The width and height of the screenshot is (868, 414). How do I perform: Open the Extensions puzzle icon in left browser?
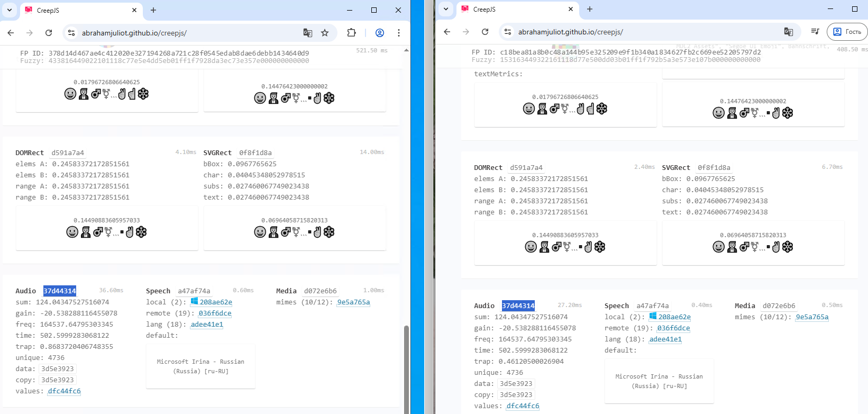coord(351,33)
